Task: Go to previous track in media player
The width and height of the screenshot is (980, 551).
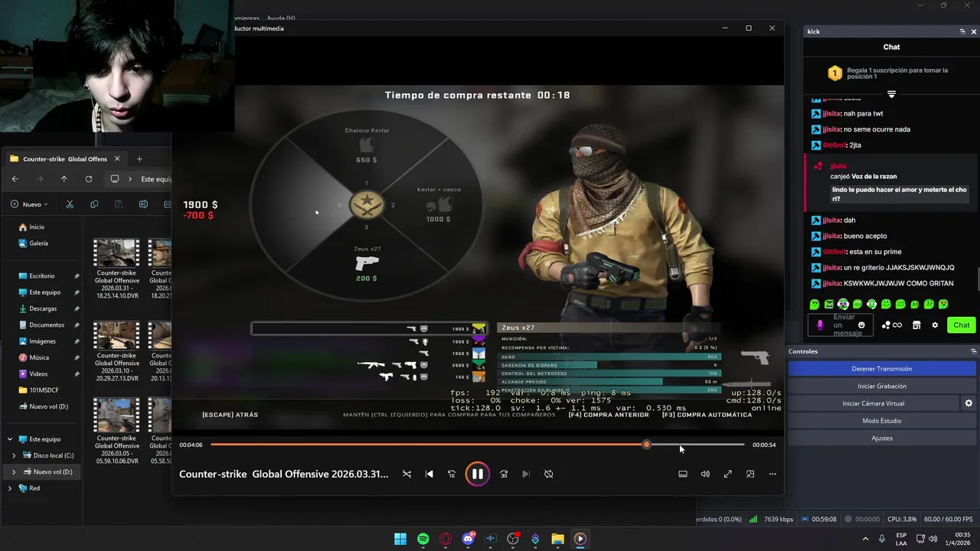Action: pos(429,474)
